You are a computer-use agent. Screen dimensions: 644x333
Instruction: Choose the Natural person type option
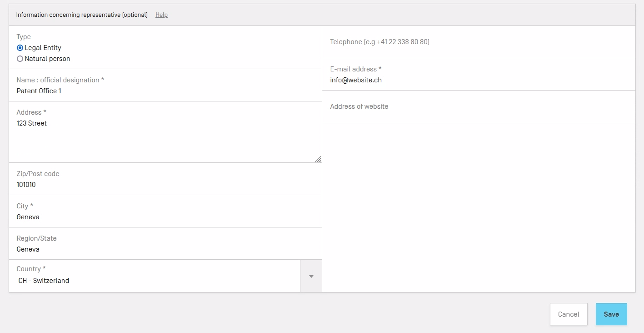click(x=20, y=59)
